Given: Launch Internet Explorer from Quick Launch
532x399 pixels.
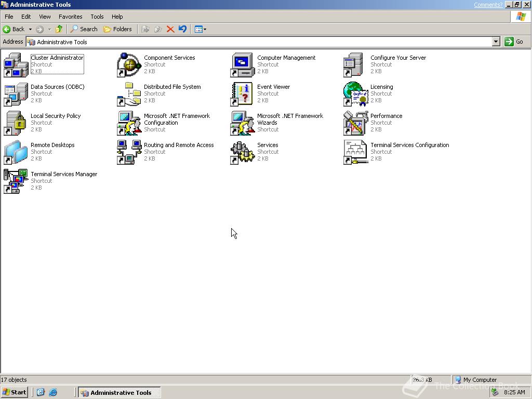Looking at the screenshot, I should [53, 393].
